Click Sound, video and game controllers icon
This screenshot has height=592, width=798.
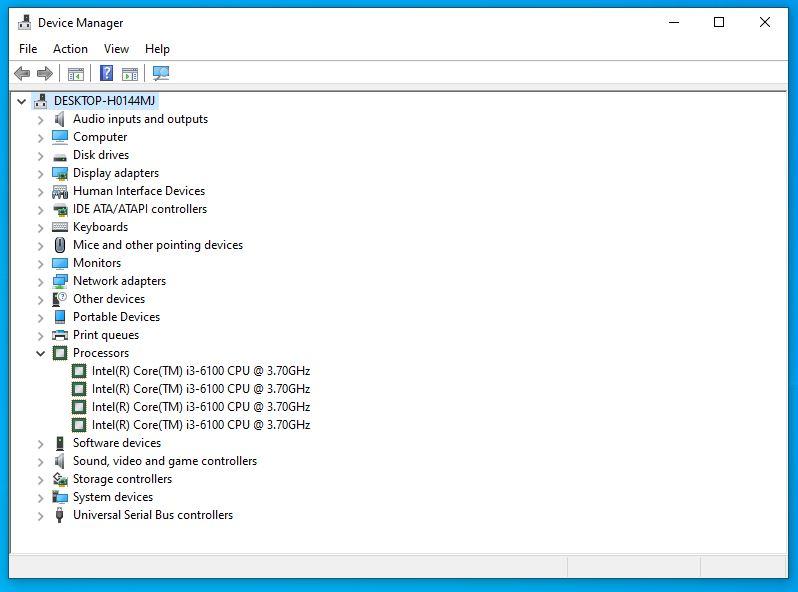[x=60, y=461]
